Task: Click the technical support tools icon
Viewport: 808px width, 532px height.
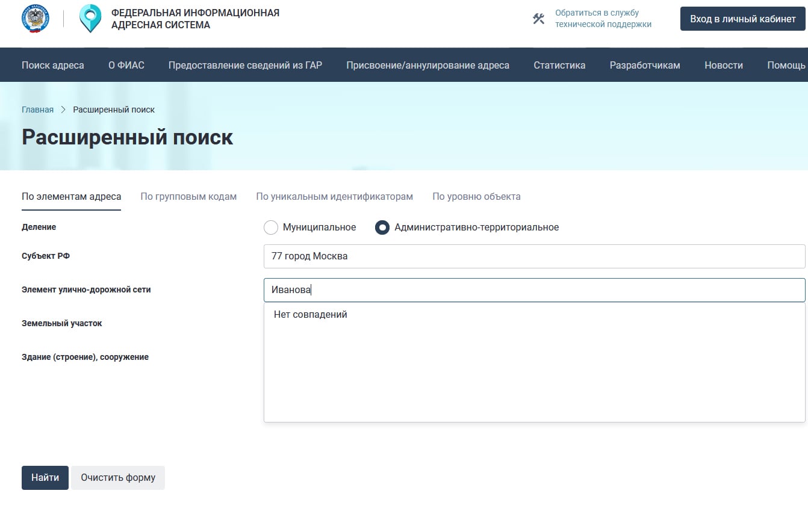Action: [x=538, y=19]
